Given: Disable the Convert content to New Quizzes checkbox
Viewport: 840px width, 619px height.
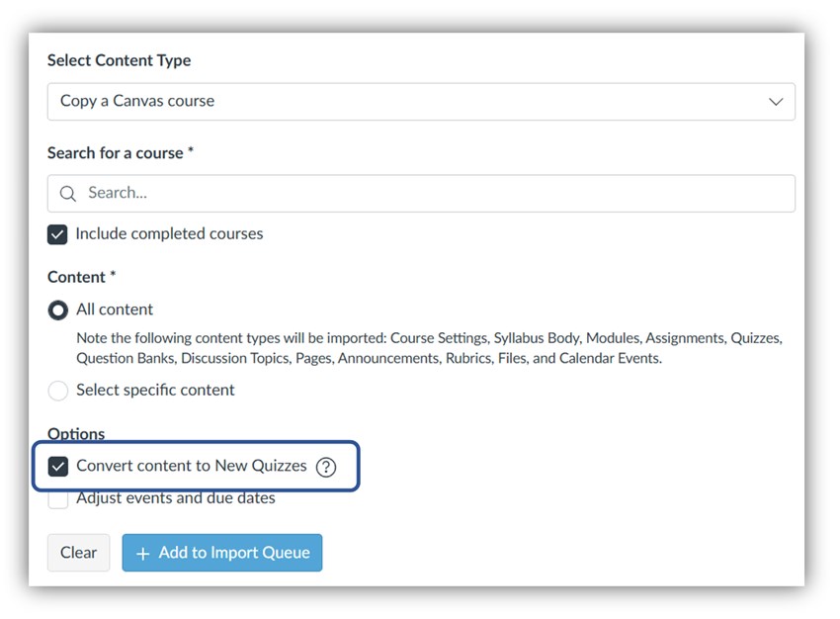Looking at the screenshot, I should click(58, 467).
